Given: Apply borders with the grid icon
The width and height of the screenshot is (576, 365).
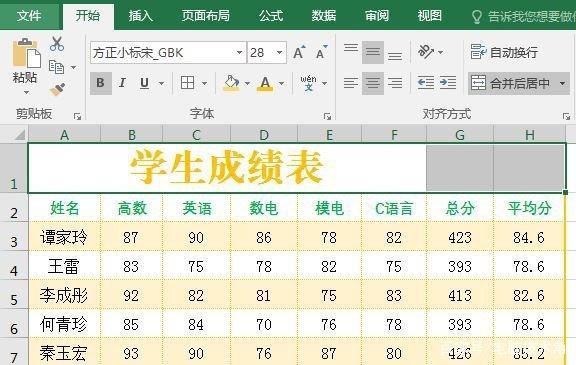Looking at the screenshot, I should coord(187,83).
